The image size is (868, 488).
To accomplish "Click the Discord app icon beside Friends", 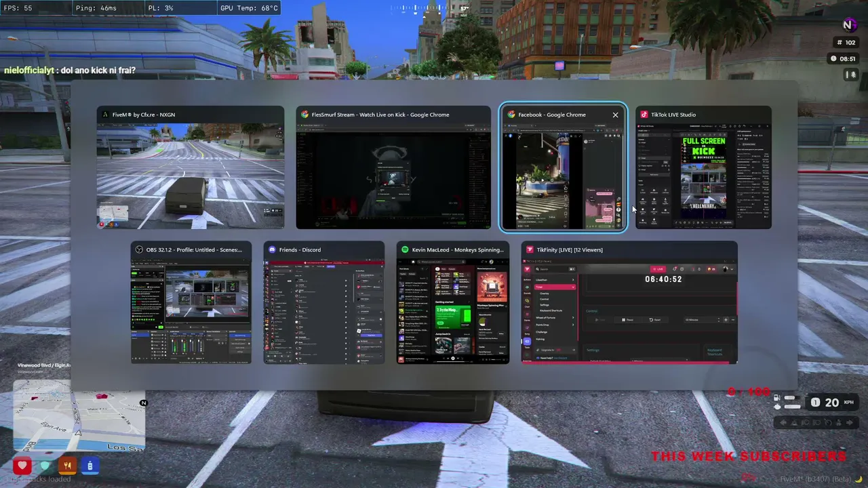I will (x=272, y=249).
